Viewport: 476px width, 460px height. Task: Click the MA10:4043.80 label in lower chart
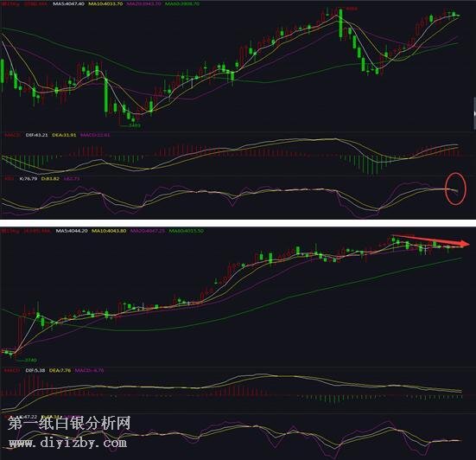(109, 231)
